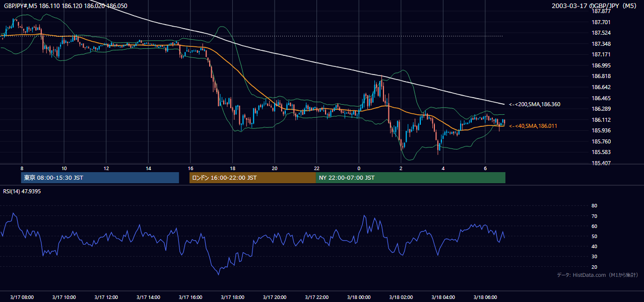Click the 3/18 06:00 bottom time label
This screenshot has height=302, width=644.
click(485, 297)
